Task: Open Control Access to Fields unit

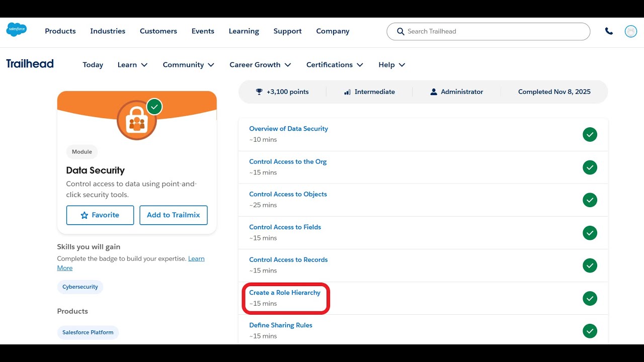Action: click(x=285, y=227)
